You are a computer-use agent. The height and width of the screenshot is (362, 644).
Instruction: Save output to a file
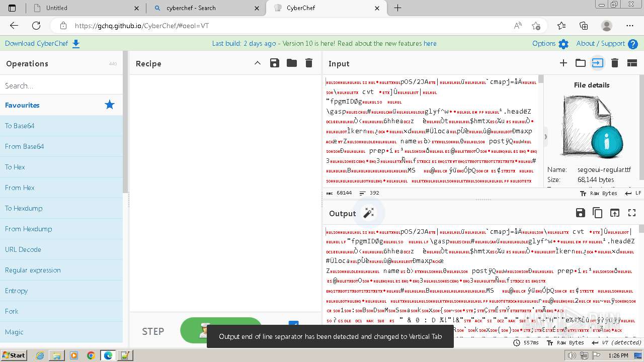tap(581, 213)
